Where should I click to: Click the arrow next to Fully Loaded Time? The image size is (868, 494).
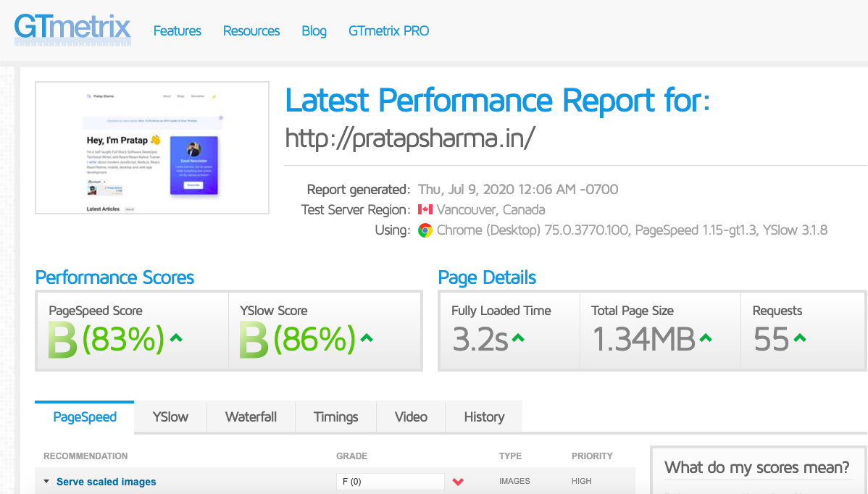pyautogui.click(x=518, y=338)
